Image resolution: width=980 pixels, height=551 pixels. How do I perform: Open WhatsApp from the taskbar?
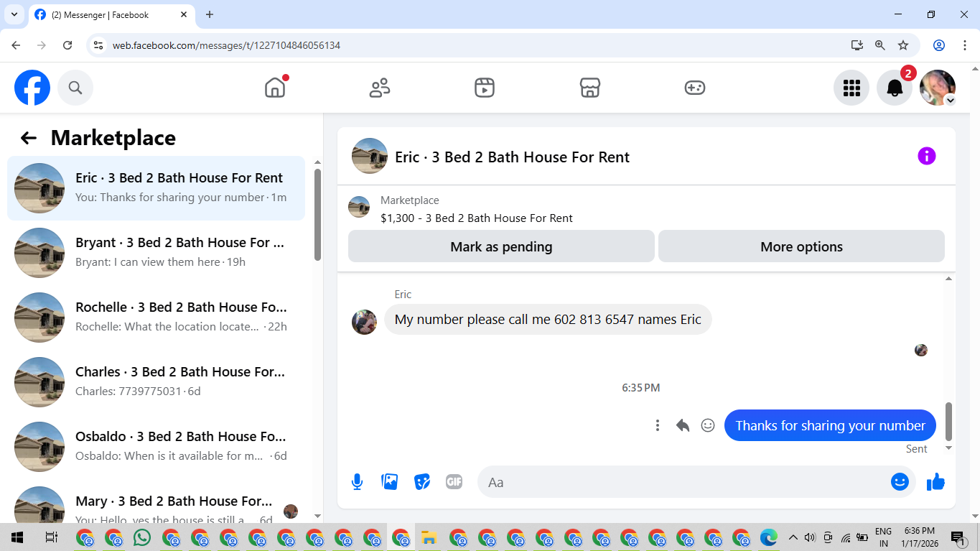click(142, 537)
